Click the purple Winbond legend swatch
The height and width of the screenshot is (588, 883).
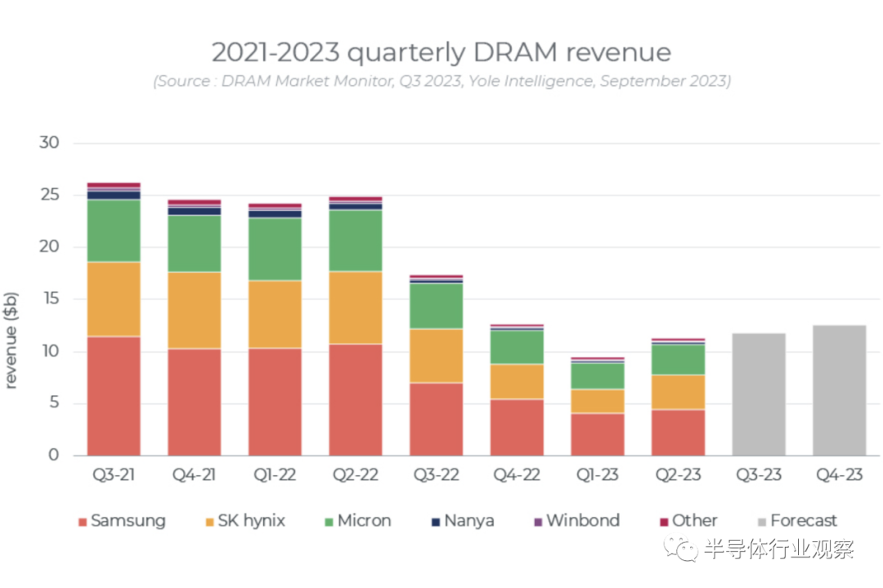click(537, 522)
